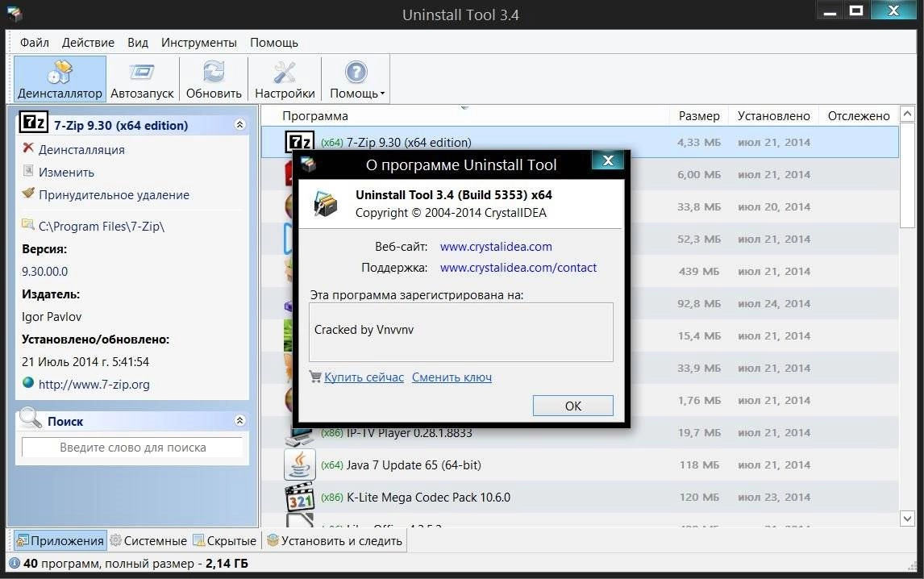Click the Uninstall Tool logo in dialog
The width and height of the screenshot is (924, 579).
click(325, 204)
